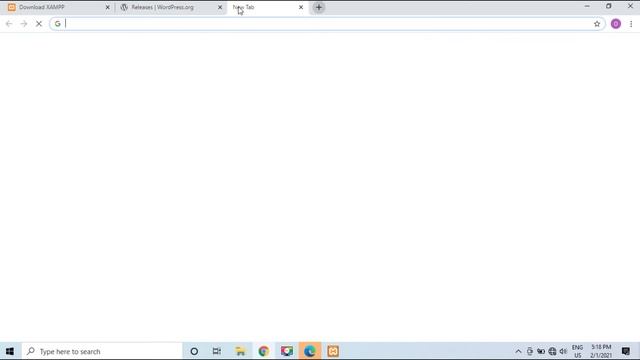Close the Chrome window
The width and height of the screenshot is (640, 360).
click(x=630, y=6)
